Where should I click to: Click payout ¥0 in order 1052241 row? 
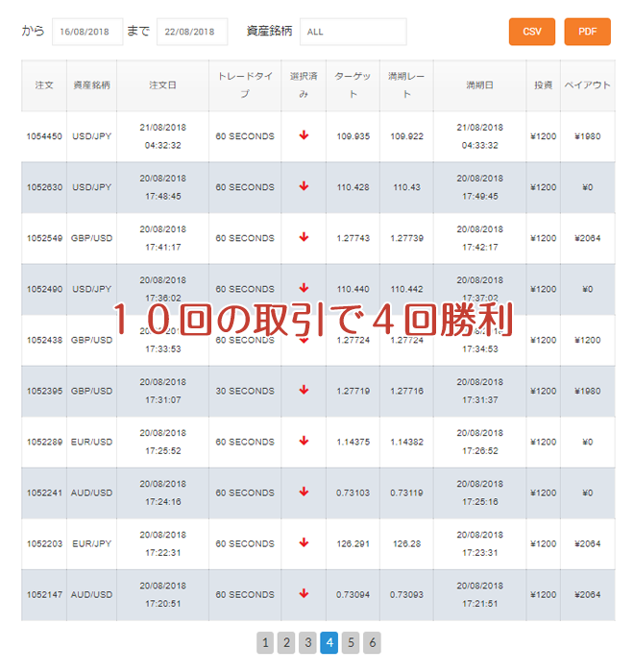[x=587, y=492]
